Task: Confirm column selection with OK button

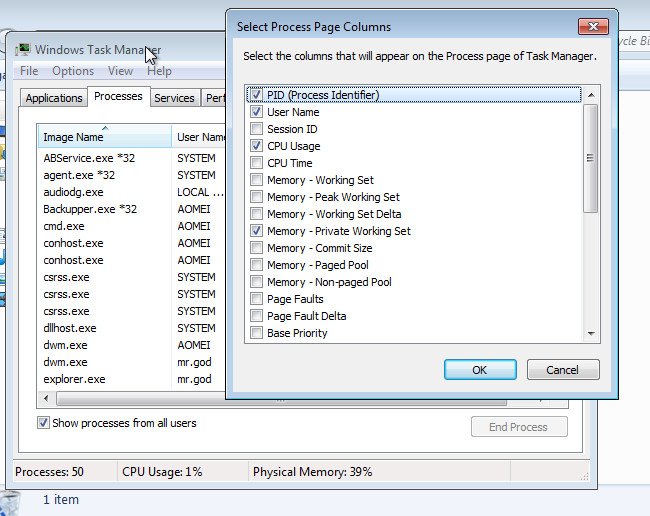Action: (479, 370)
